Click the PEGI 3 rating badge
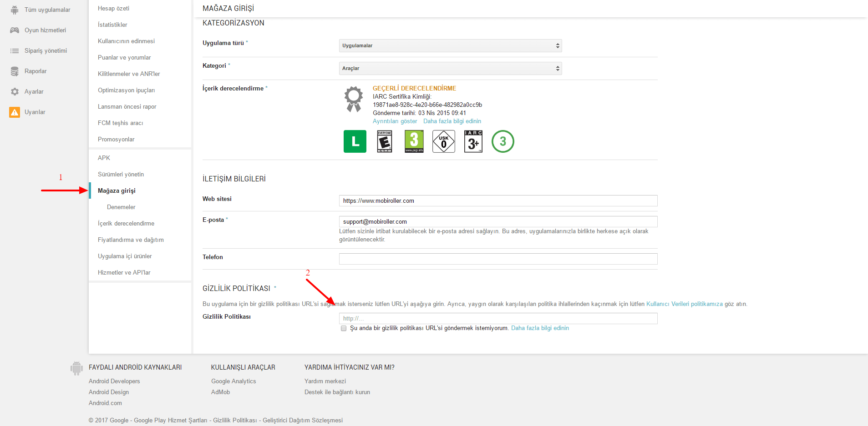This screenshot has width=868, height=426. click(414, 141)
